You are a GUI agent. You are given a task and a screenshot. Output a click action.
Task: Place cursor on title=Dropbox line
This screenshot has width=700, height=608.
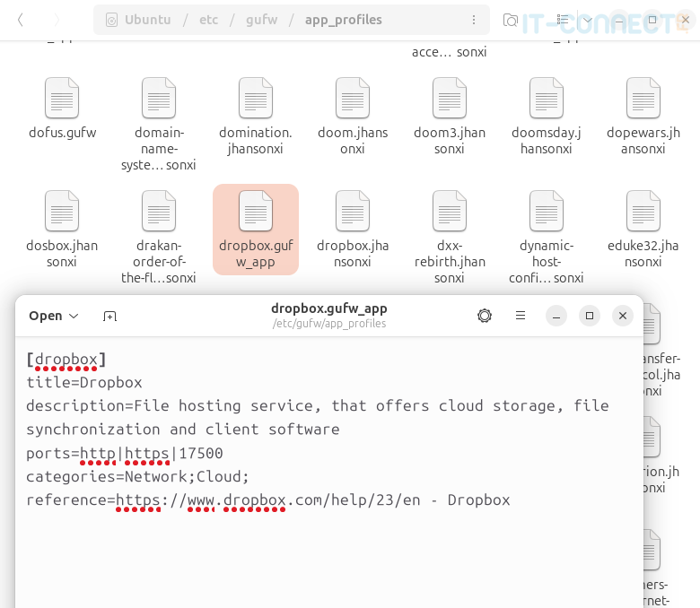(84, 383)
